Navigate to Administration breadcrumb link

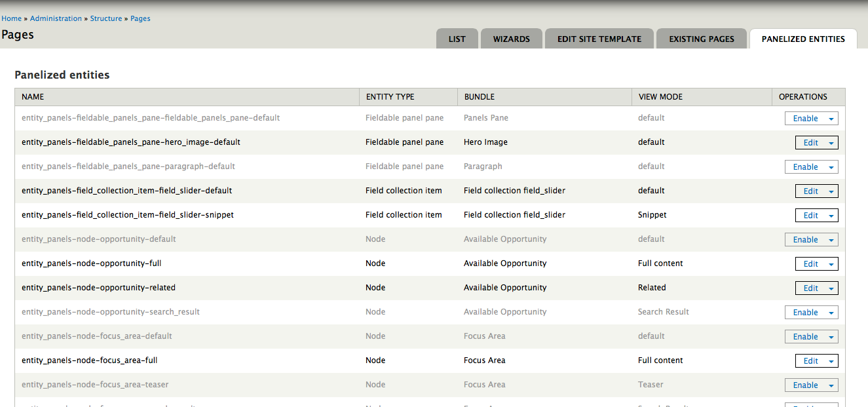(x=56, y=18)
